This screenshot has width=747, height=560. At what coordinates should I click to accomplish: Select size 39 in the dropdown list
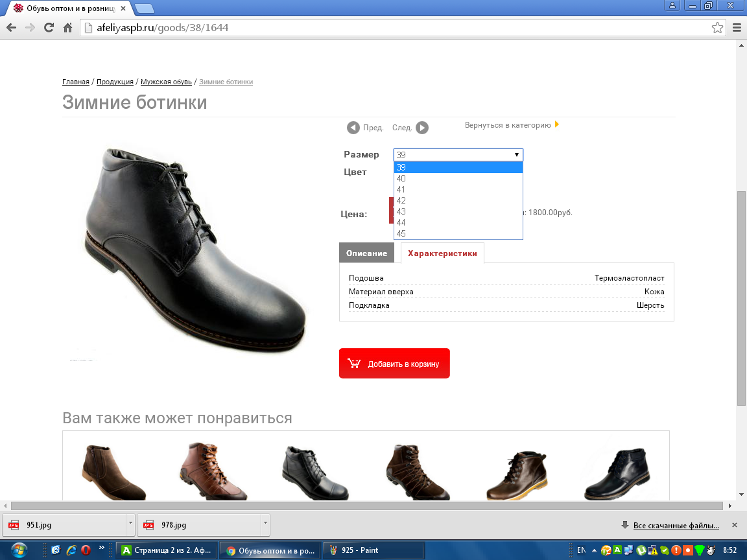458,167
